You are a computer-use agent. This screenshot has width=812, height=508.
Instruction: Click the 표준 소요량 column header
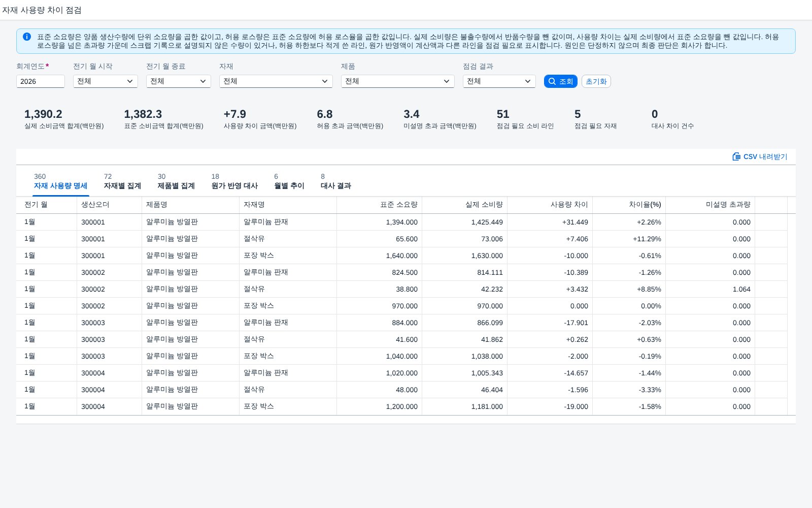(x=380, y=205)
